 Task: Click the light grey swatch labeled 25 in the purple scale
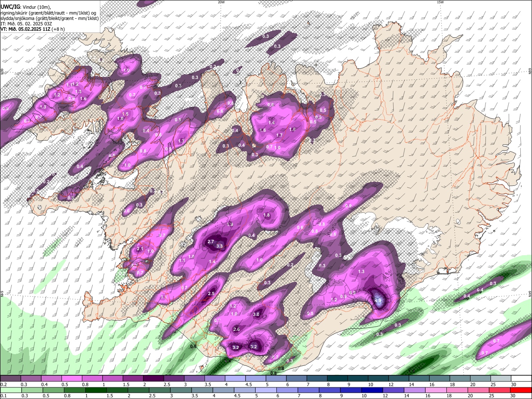pyautogui.click(x=502, y=378)
